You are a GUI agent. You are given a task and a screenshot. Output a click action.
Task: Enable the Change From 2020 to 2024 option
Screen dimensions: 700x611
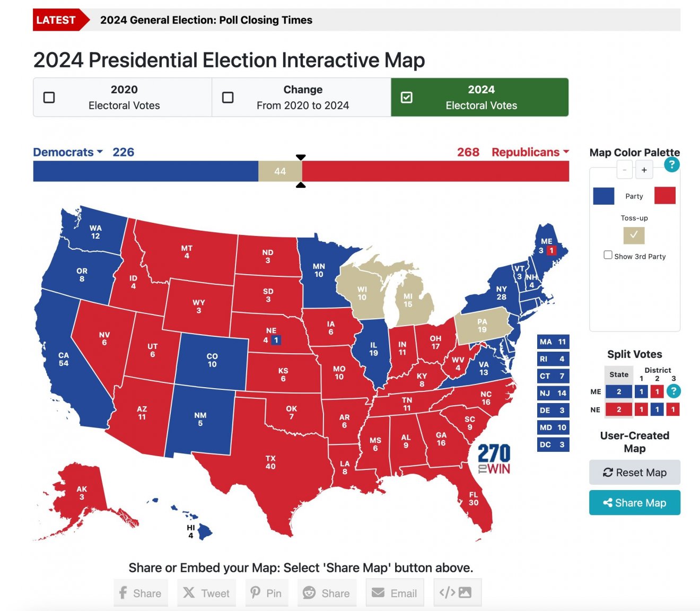click(227, 98)
